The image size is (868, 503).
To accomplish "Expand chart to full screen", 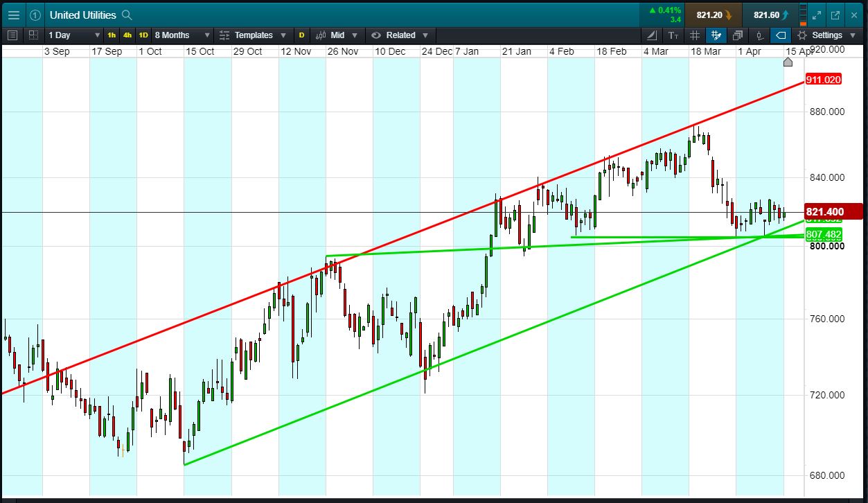I will (x=817, y=15).
